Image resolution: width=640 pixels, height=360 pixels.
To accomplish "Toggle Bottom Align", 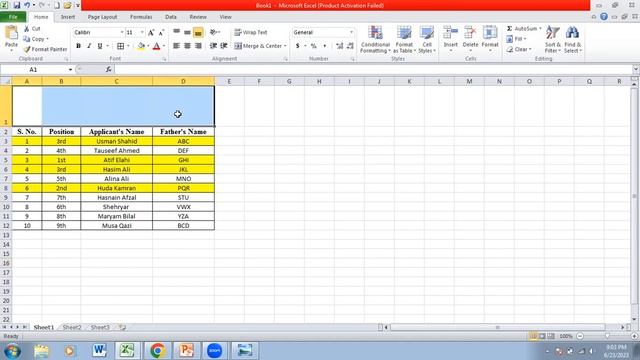I will pos(198,32).
